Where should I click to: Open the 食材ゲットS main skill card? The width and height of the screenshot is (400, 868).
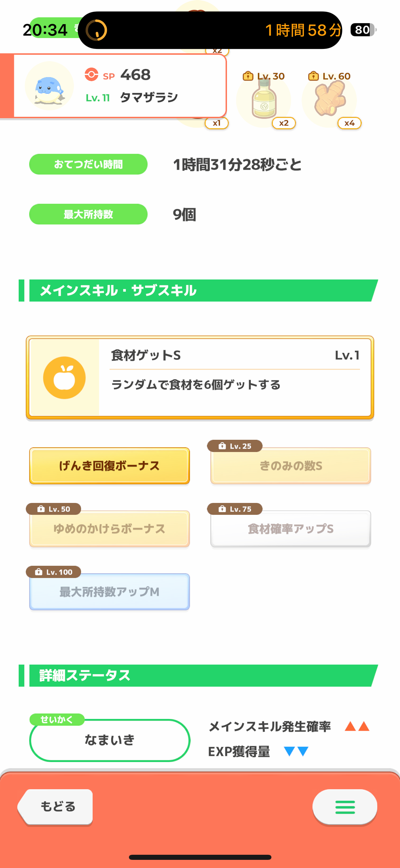tap(200, 378)
